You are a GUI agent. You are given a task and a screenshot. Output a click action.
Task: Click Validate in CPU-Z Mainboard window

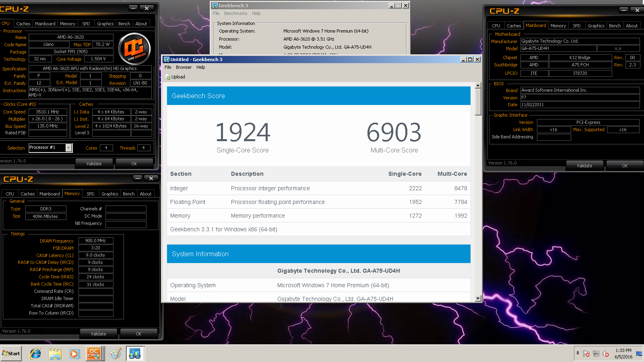[x=584, y=166]
